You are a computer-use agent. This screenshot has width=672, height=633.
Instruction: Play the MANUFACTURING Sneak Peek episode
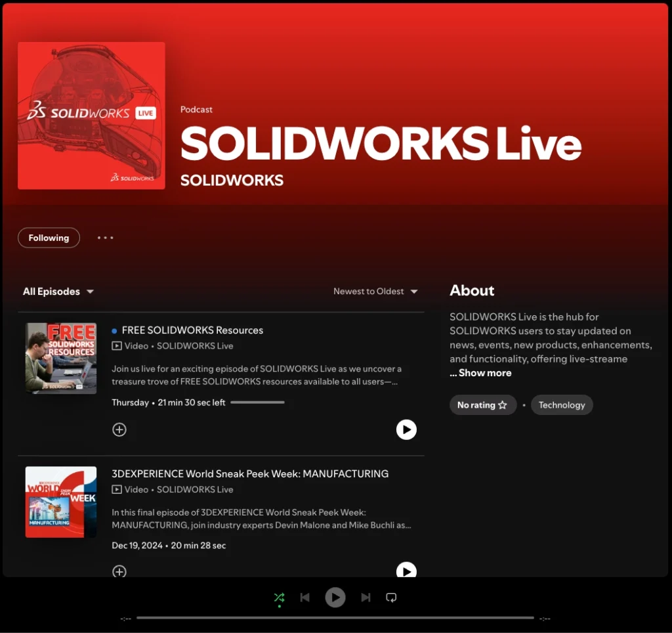[406, 571]
